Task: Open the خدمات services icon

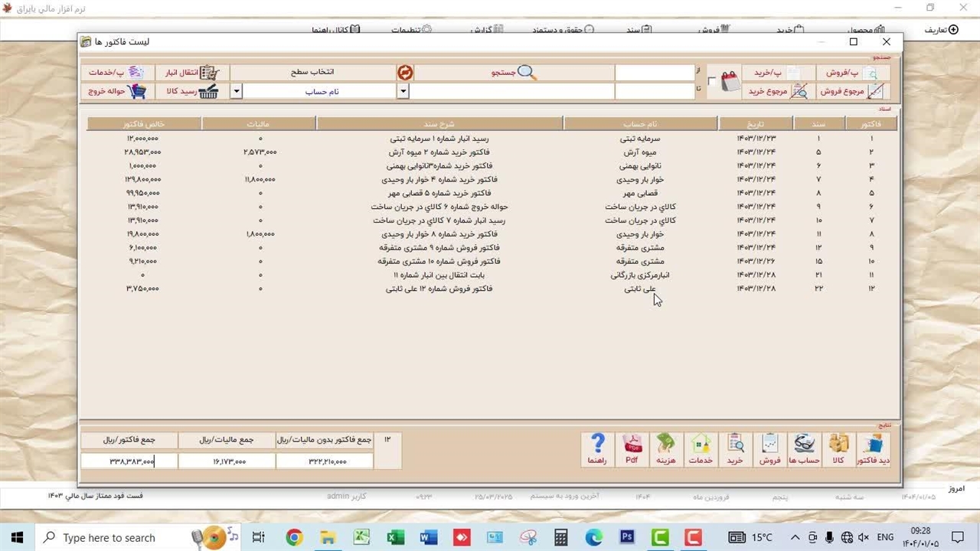Action: tap(701, 449)
